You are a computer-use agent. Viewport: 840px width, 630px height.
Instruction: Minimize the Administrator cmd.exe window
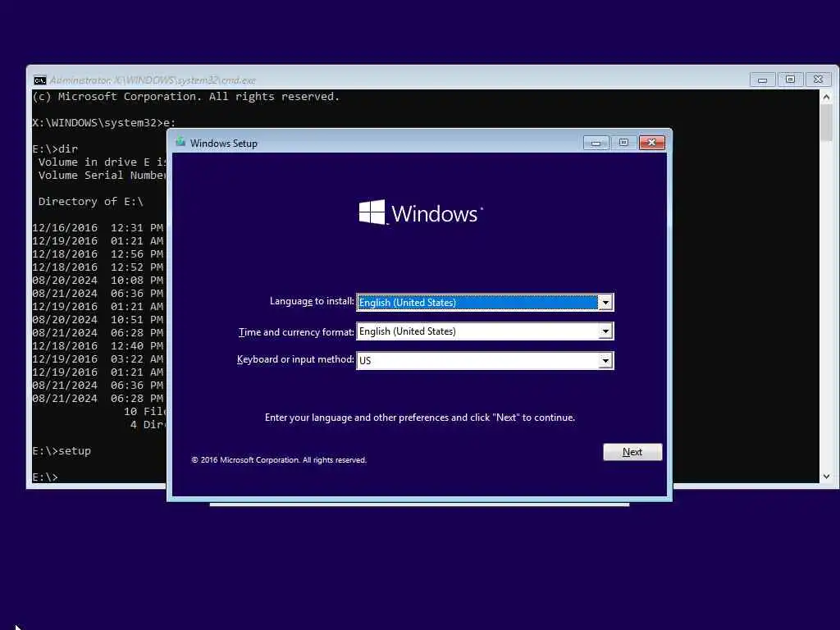(x=763, y=80)
